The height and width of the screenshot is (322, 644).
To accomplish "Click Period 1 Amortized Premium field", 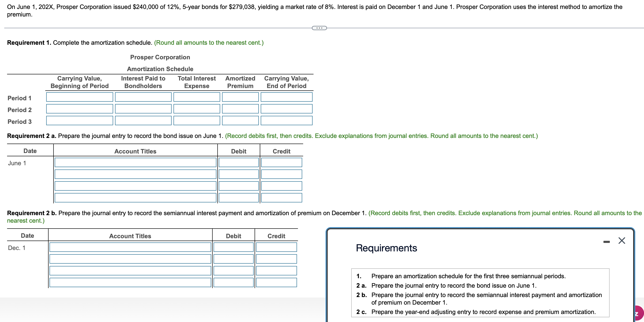I will click(x=240, y=97).
